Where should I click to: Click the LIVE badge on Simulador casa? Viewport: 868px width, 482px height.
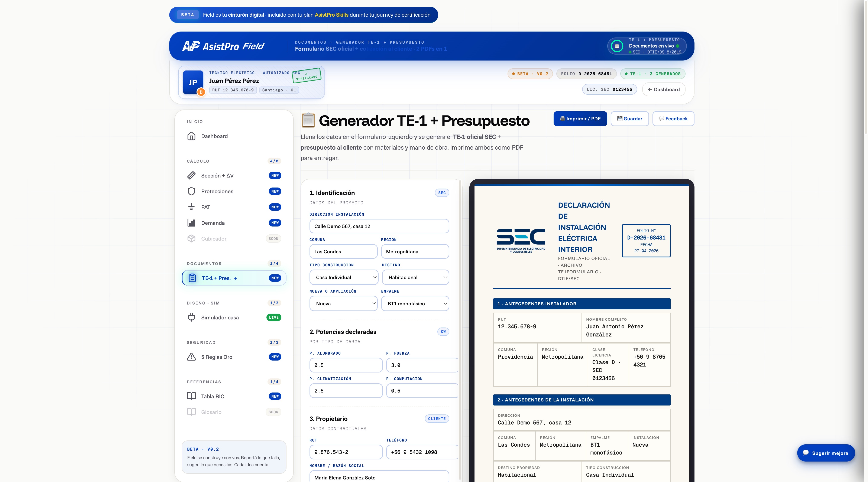(x=274, y=317)
